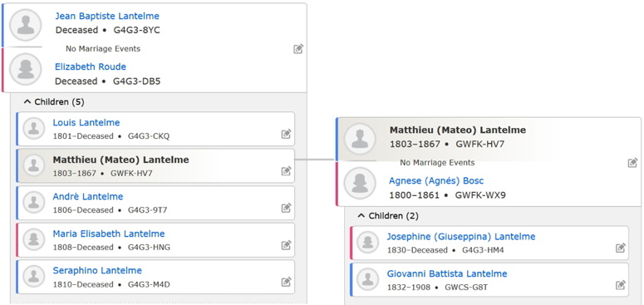Open Giovanni Battista Lantelme link
The width and height of the screenshot is (644, 305).
[447, 273]
